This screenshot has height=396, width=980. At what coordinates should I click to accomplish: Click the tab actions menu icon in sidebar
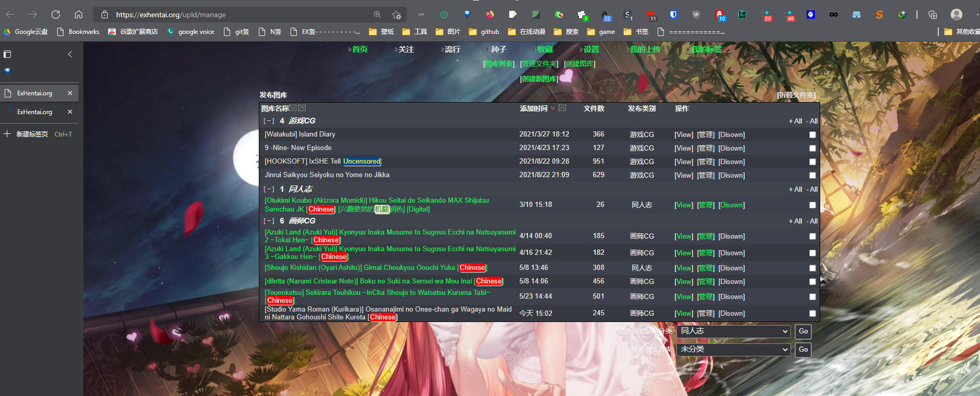[x=7, y=54]
